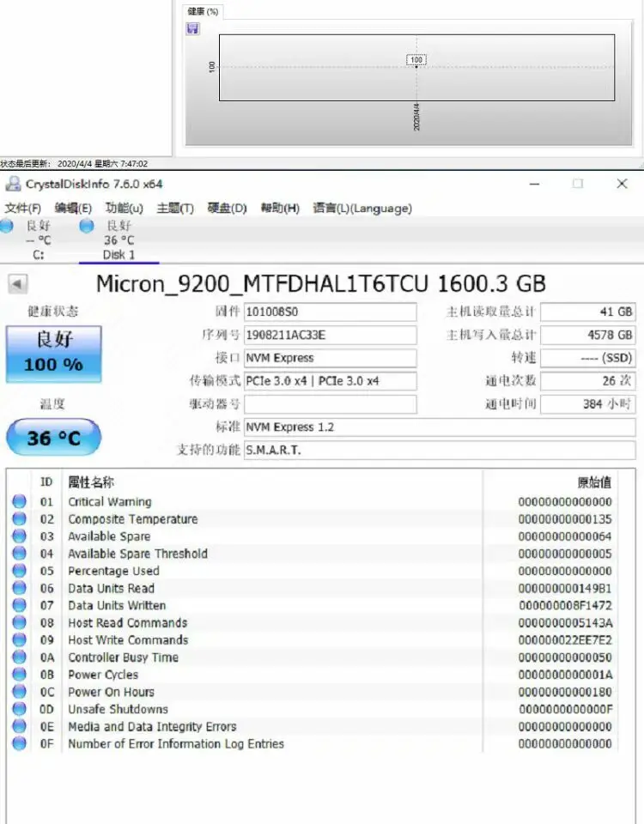This screenshot has height=824, width=644.
Task: Click the supported features field S.M.A.R.T.
Action: pos(440,451)
